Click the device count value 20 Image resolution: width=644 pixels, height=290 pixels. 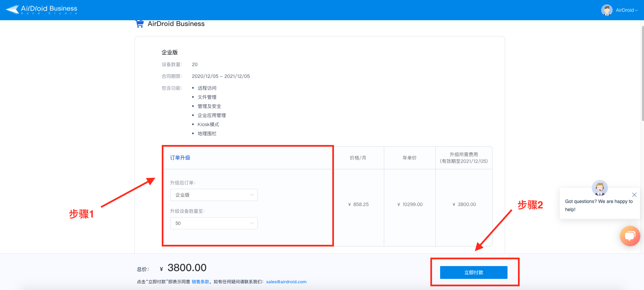coord(195,64)
